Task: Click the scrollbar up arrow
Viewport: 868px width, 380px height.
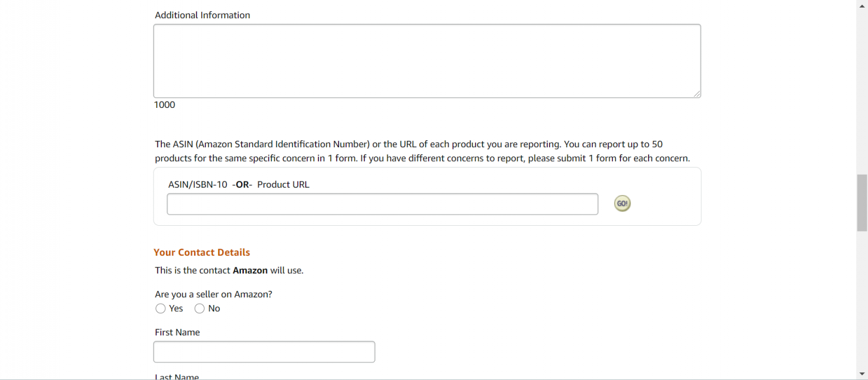Action: [x=862, y=5]
